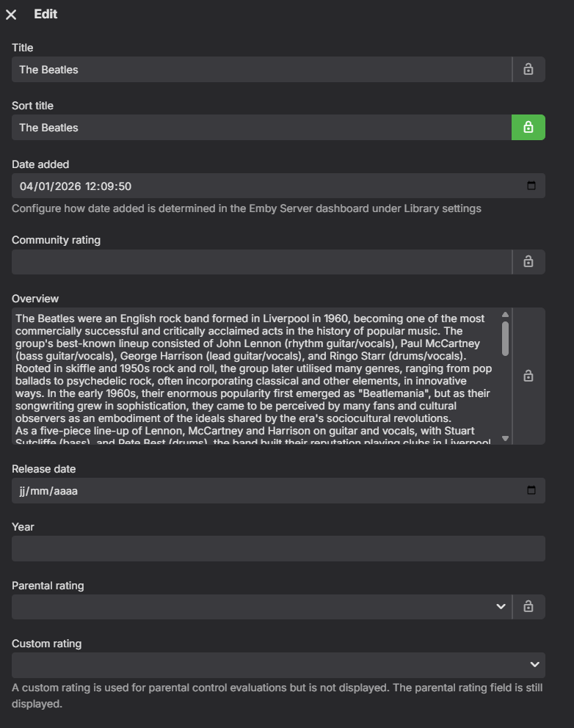The width and height of the screenshot is (574, 728).
Task: Toggle the lock icon for the Title field
Action: pyautogui.click(x=528, y=70)
